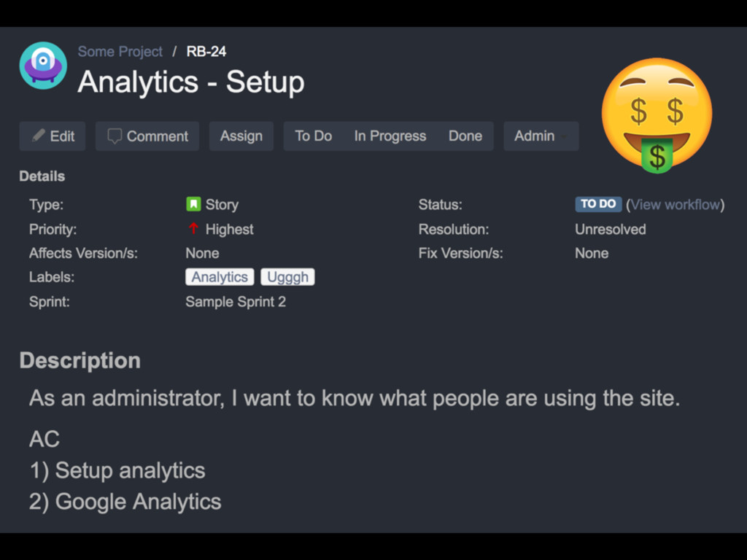This screenshot has height=560, width=747.
Task: Click the Comment speech bubble icon
Action: point(115,136)
